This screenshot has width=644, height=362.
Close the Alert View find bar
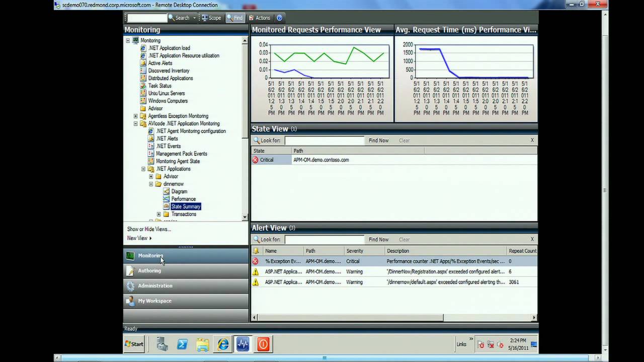coord(532,239)
